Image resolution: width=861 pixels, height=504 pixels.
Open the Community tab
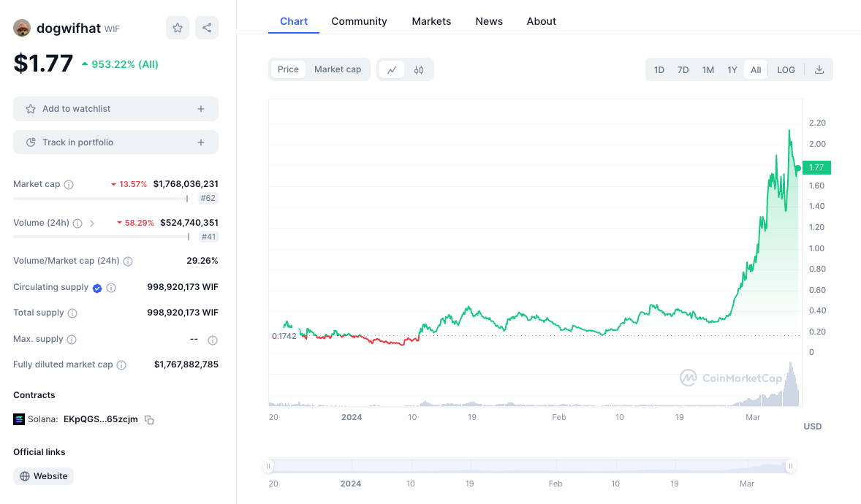tap(359, 21)
